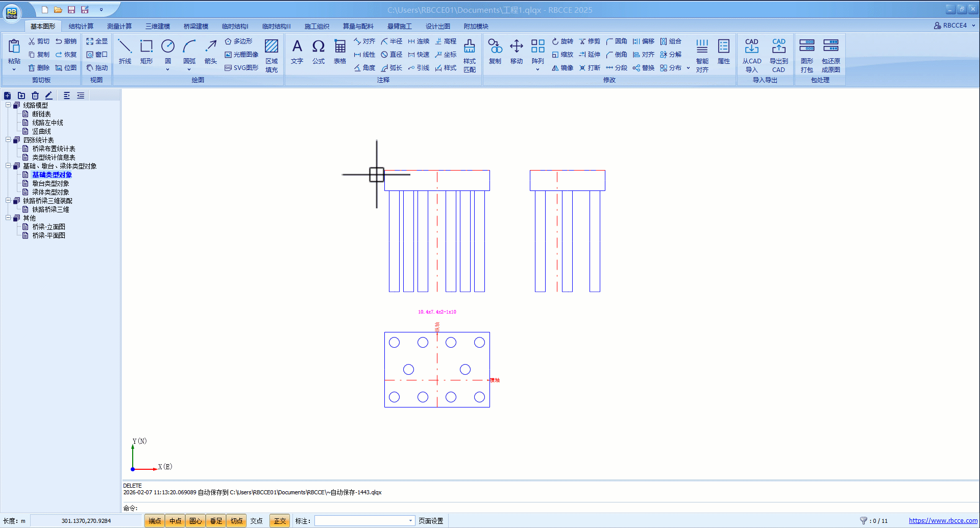Switch to the 结构计算 ribbon tab
This screenshot has width=980, height=528.
coord(81,26)
